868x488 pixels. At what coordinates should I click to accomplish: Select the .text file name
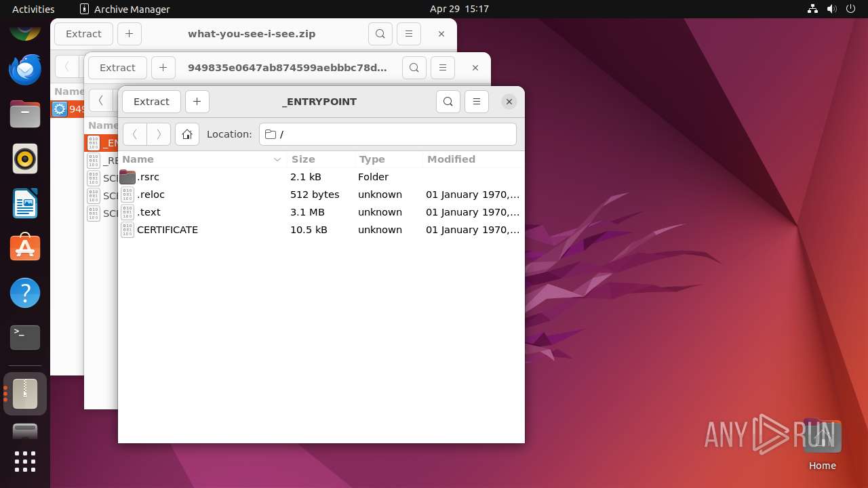(x=149, y=212)
